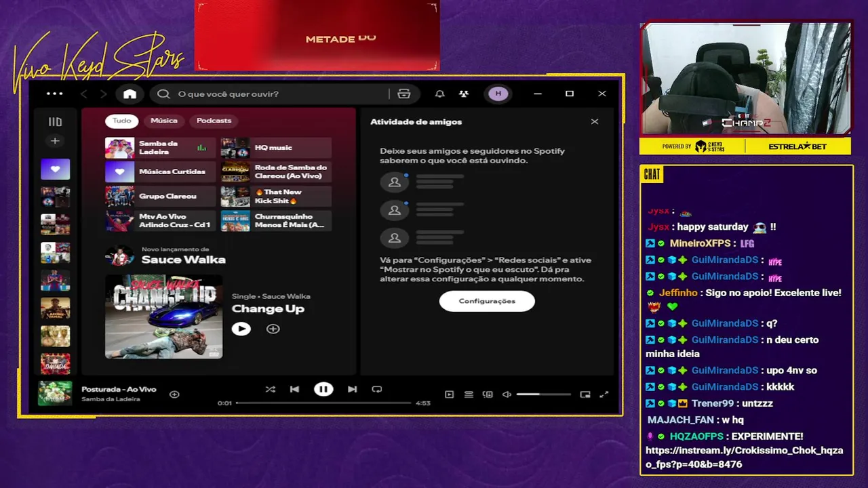Open Samba da Ladeira tile

click(x=160, y=148)
